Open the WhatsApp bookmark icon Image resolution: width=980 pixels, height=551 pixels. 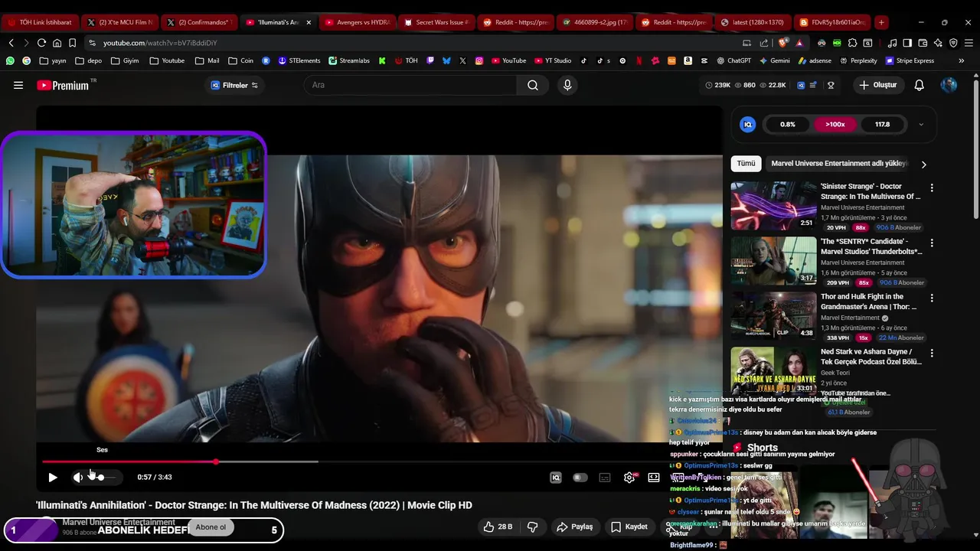(x=10, y=60)
